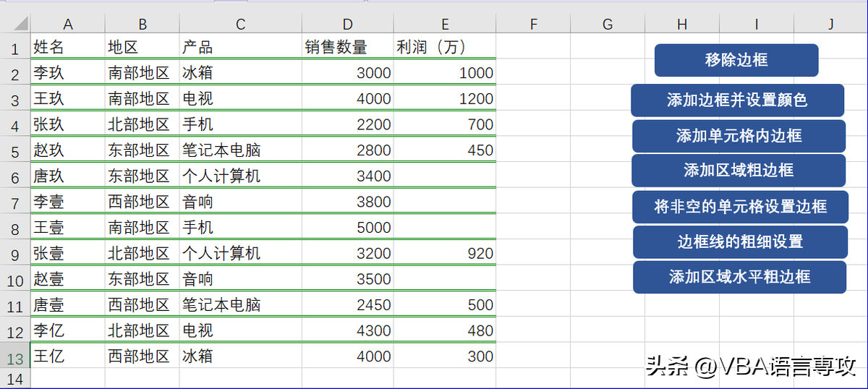
Task: Select row 14 header
Action: tap(14, 378)
